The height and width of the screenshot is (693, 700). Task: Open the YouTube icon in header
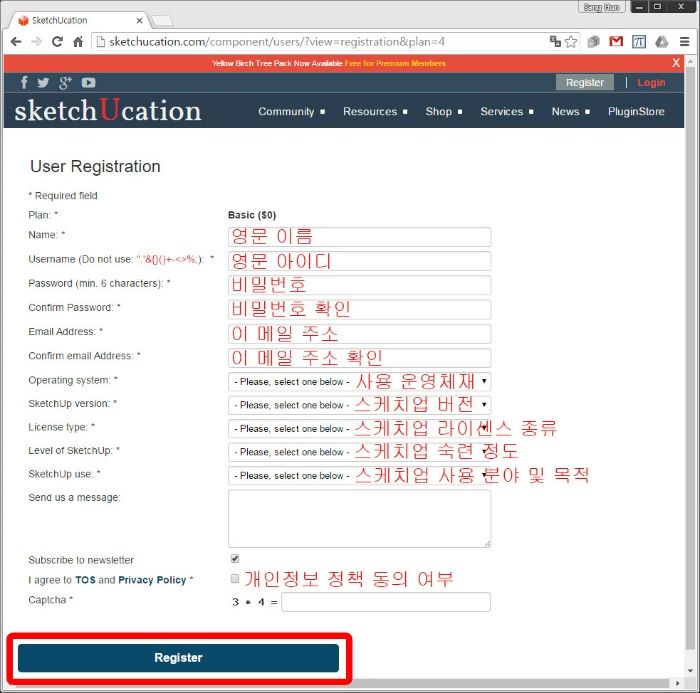(x=88, y=83)
